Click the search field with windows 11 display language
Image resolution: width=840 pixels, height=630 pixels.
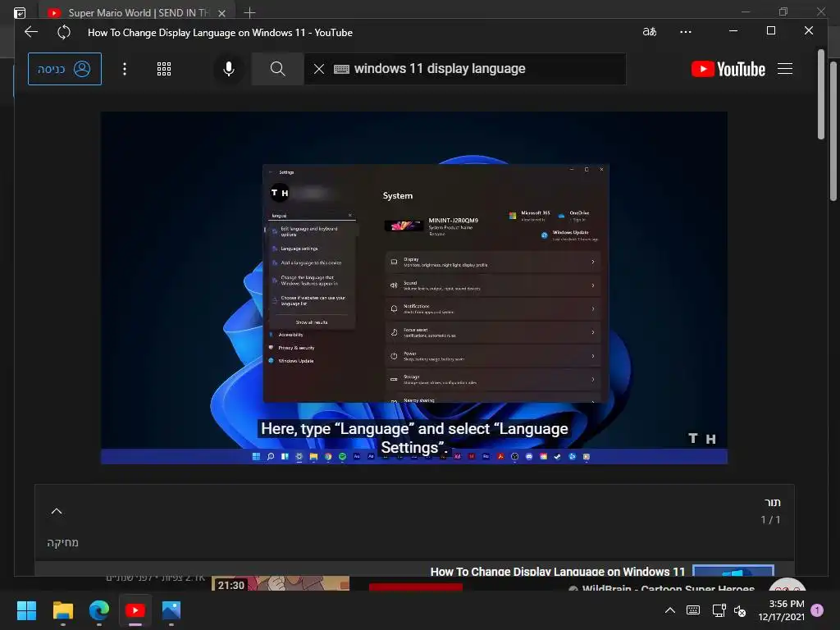[x=465, y=69]
